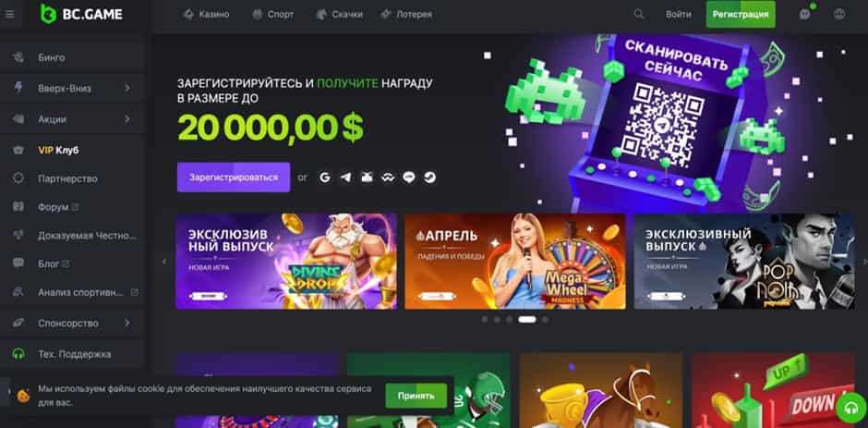868x428 pixels.
Task: Open VIP Клуб in the sidebar
Action: (x=58, y=150)
